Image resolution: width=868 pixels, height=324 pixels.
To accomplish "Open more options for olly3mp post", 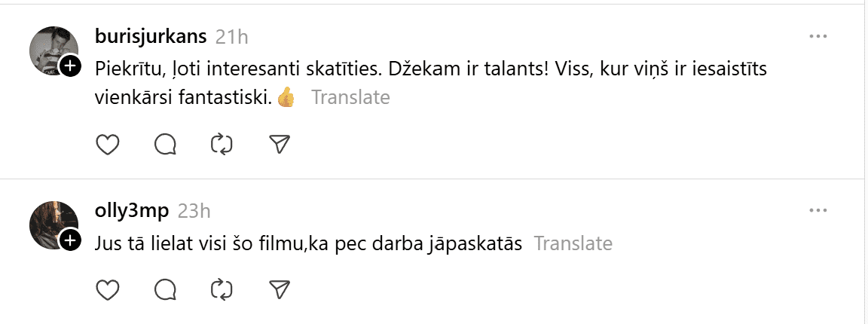I will click(x=818, y=210).
